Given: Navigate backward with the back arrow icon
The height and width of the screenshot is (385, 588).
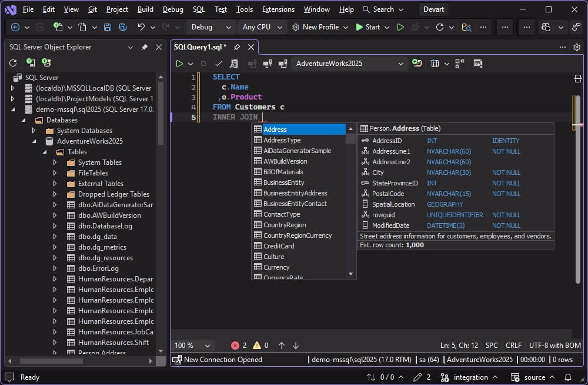Looking at the screenshot, I should [x=15, y=27].
